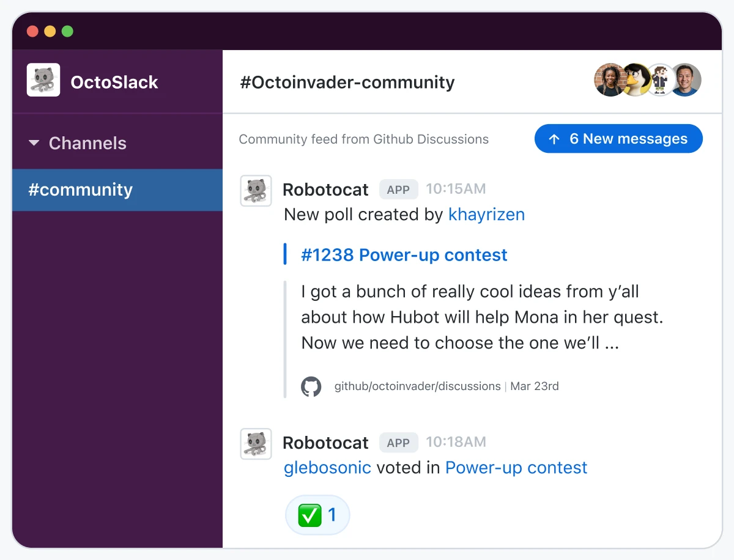Open the github/octoinvader/discussions source link
The width and height of the screenshot is (734, 560).
(417, 386)
